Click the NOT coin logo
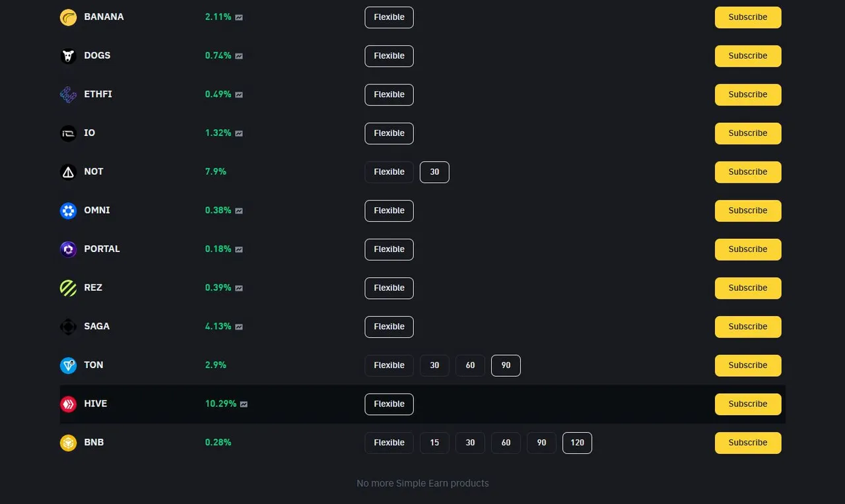Screen dimensions: 845x504 [69, 172]
